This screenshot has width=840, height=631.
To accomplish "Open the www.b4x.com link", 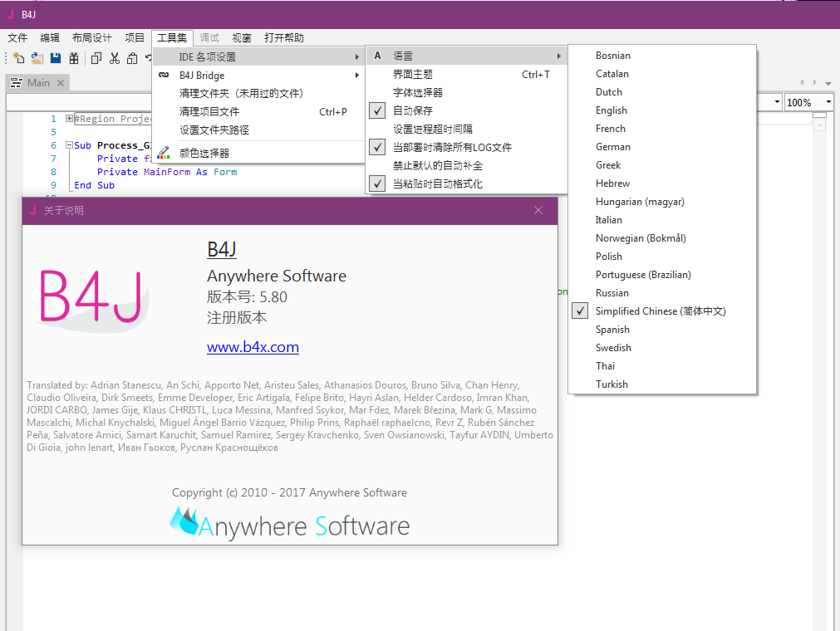I will click(x=253, y=347).
